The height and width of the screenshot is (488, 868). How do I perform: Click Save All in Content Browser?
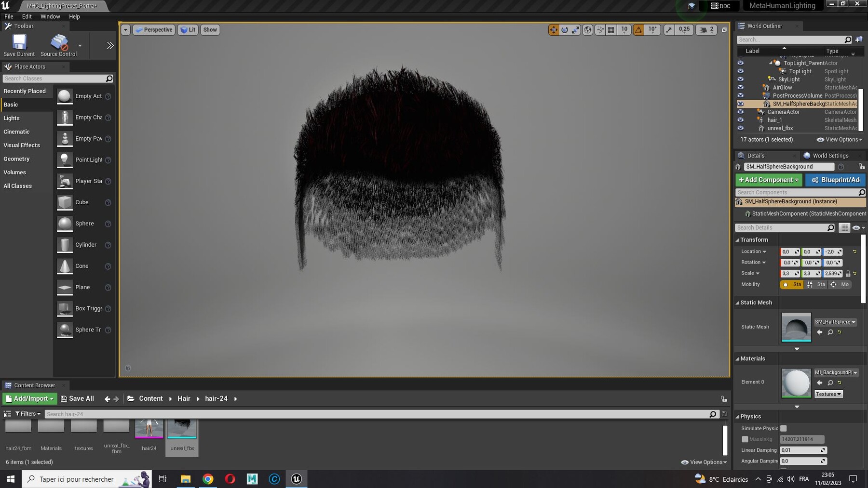pyautogui.click(x=77, y=399)
